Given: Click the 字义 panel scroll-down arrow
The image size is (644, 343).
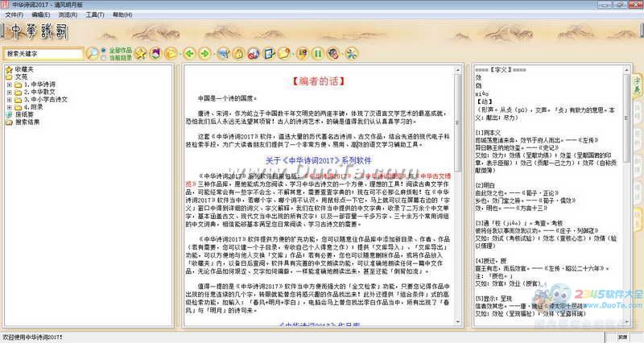Looking at the screenshot, I should [626, 322].
